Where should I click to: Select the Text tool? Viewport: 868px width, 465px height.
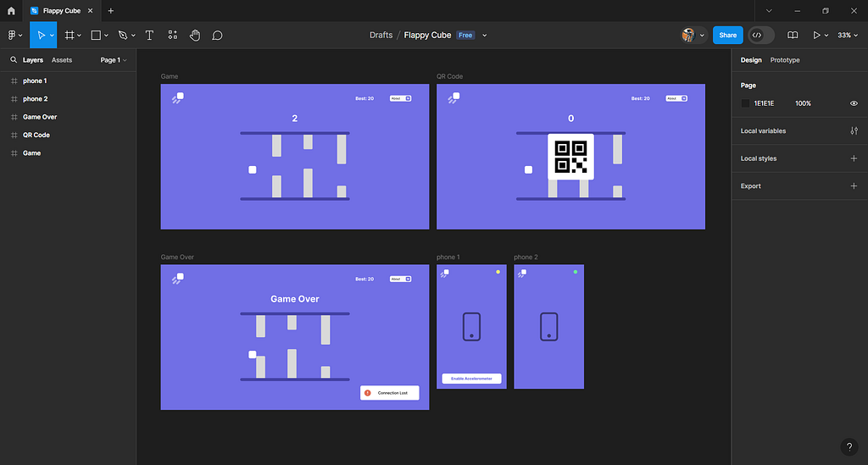[149, 35]
